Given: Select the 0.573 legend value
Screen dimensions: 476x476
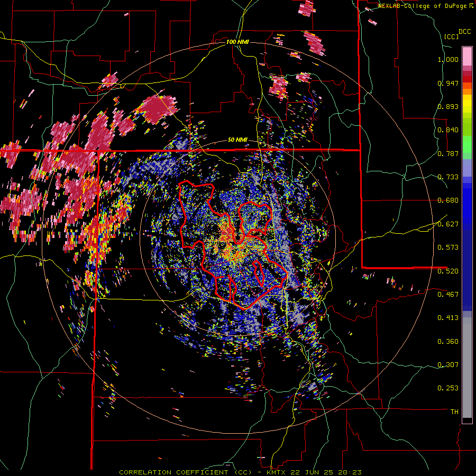Looking at the screenshot, I should pos(448,247).
